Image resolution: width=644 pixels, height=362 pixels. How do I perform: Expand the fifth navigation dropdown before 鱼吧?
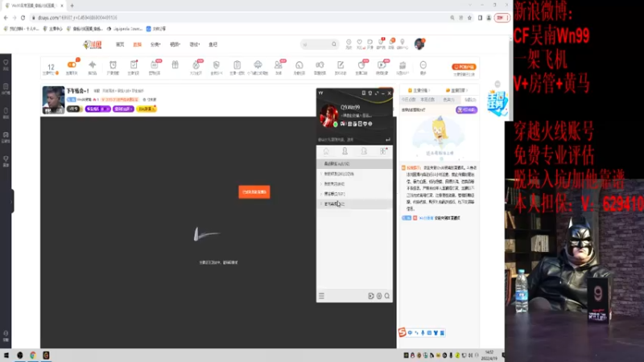(194, 44)
